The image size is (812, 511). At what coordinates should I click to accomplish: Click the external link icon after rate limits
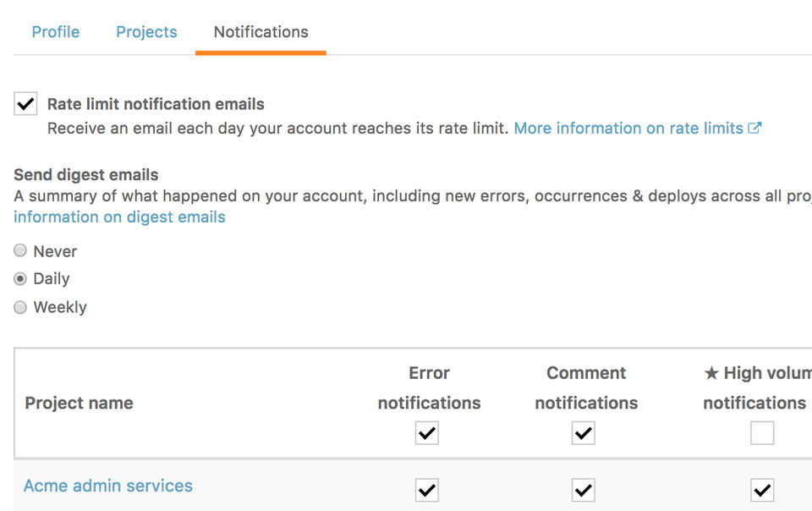[x=754, y=129]
